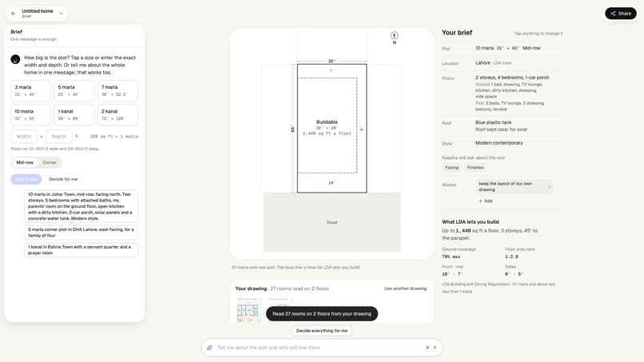This screenshot has width=644, height=362.
Task: Click the K key shortcut badge
Action: pyautogui.click(x=435, y=348)
